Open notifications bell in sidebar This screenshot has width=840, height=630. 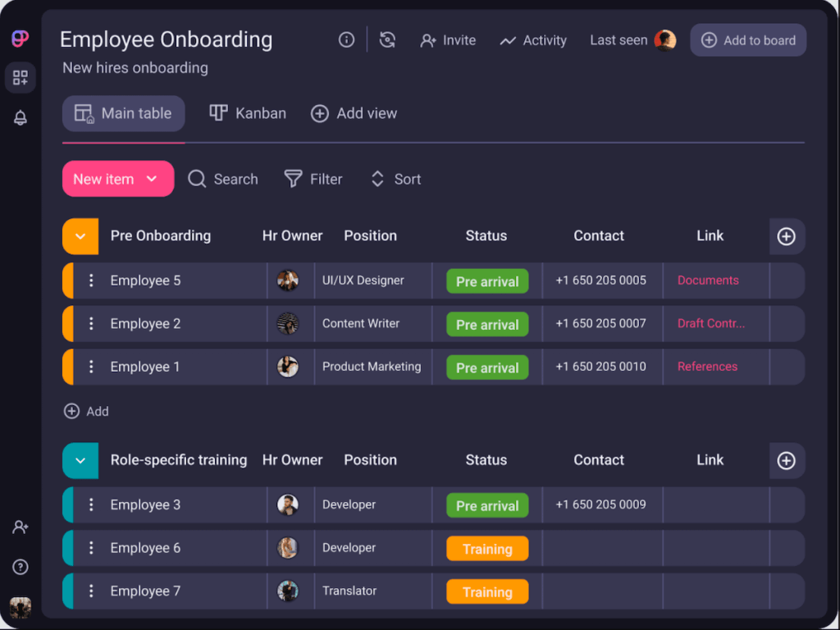point(21,118)
